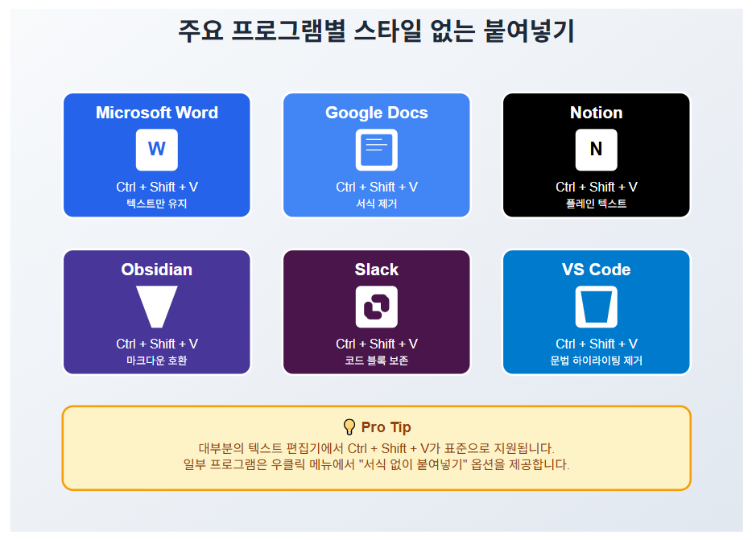Click the Obsidian trapezoid icon
Viewport: 756px width, 540px height.
click(x=157, y=307)
